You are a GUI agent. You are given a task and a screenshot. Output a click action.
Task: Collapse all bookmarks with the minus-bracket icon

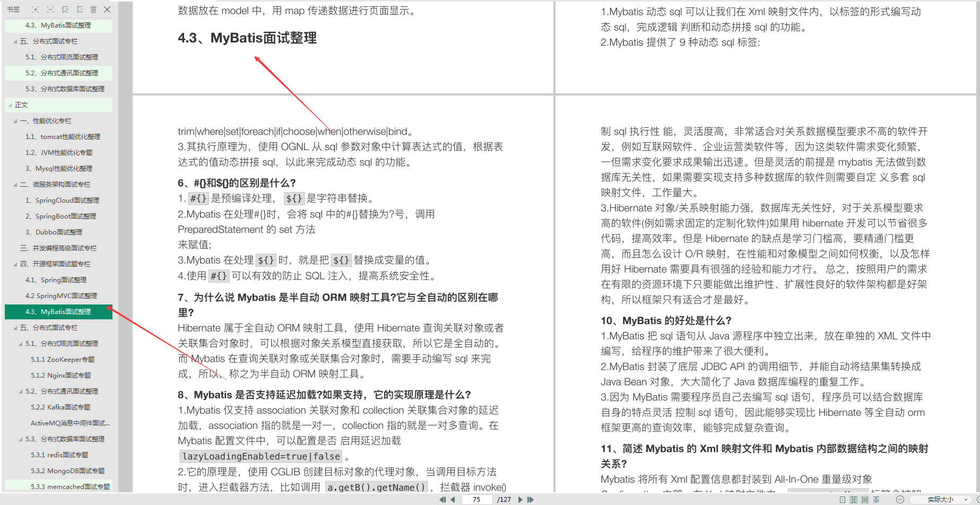(x=50, y=10)
